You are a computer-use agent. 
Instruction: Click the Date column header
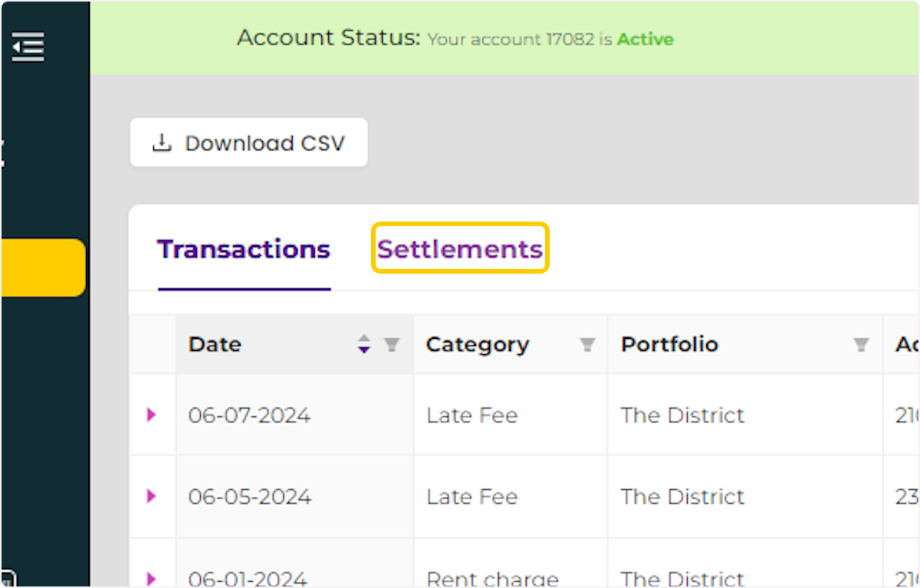[215, 344]
